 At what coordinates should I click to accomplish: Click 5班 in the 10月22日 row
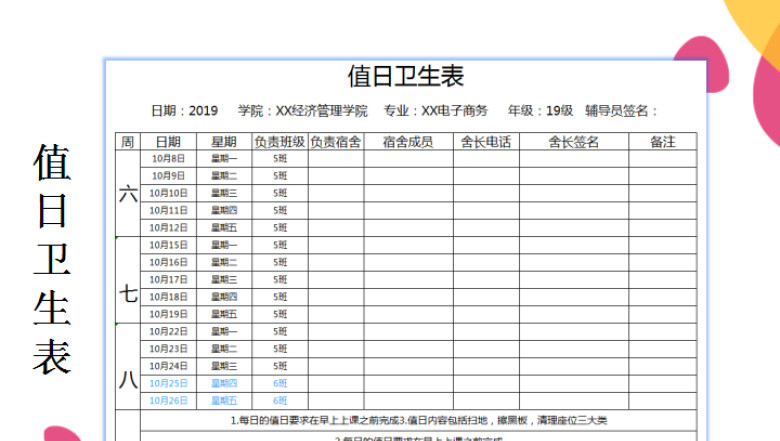280,332
